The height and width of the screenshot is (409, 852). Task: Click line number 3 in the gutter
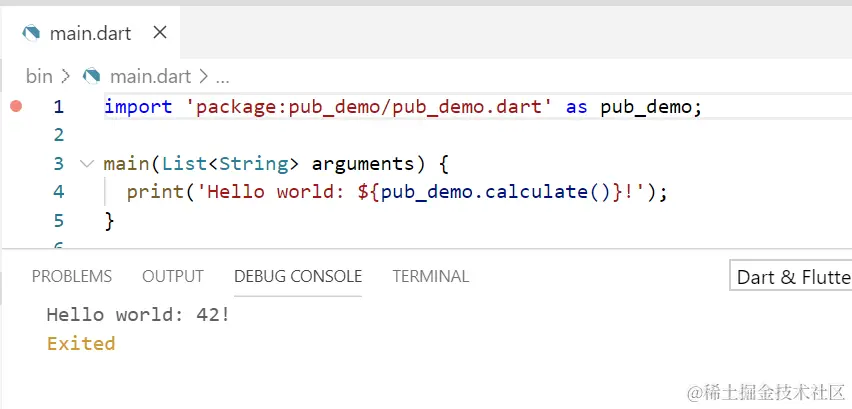pyautogui.click(x=59, y=163)
